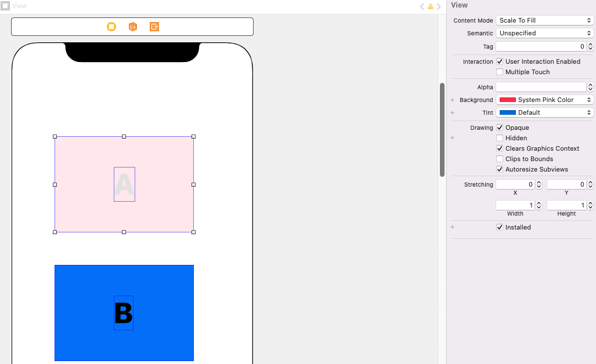Click the Tag stepper
The image size is (596, 364).
pyautogui.click(x=590, y=46)
